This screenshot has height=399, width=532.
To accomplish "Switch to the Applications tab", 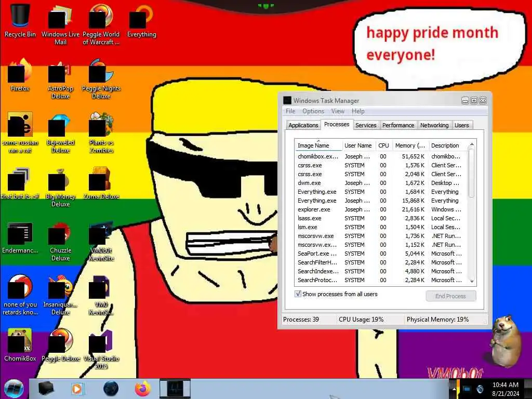I will tap(303, 125).
